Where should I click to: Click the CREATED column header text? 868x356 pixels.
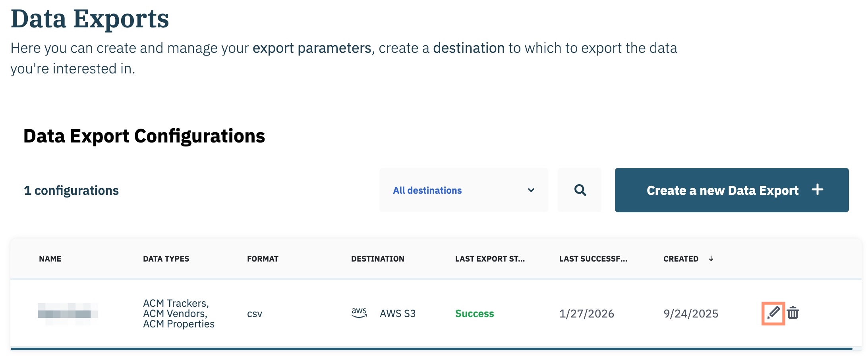[680, 259]
